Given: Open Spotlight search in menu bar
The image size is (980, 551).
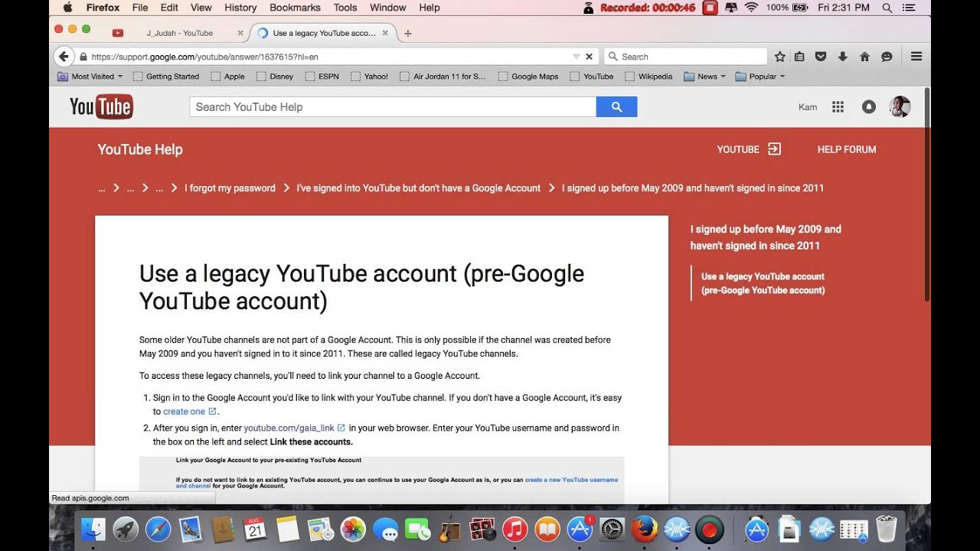Looking at the screenshot, I should coord(887,8).
